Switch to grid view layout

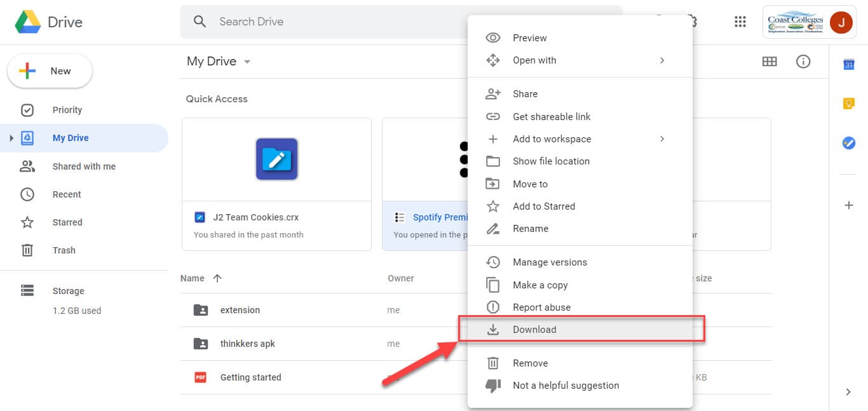770,61
